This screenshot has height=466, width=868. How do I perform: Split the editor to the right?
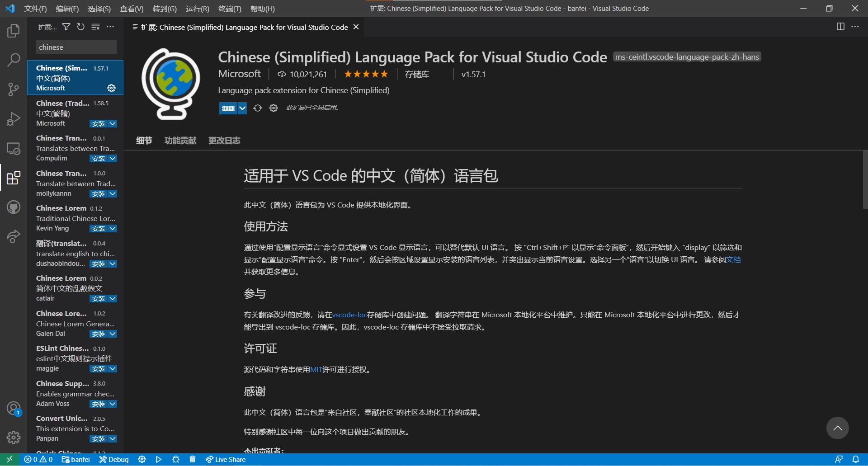click(840, 27)
